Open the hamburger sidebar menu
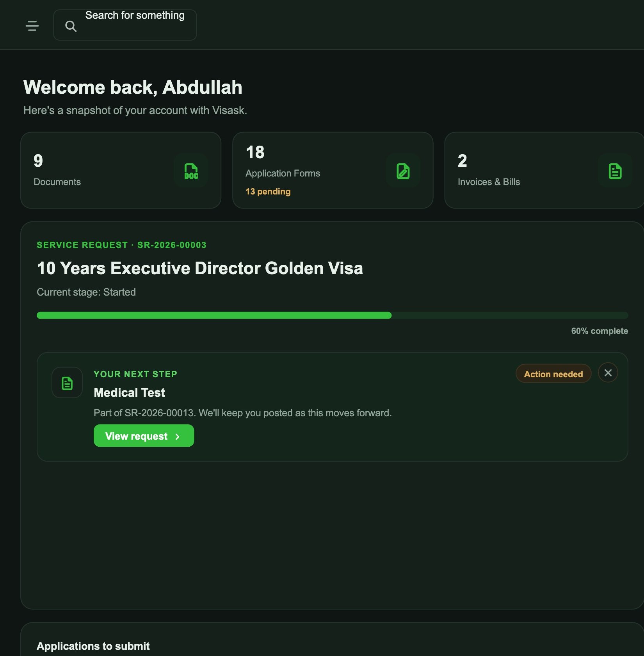This screenshot has width=644, height=656. tap(32, 26)
